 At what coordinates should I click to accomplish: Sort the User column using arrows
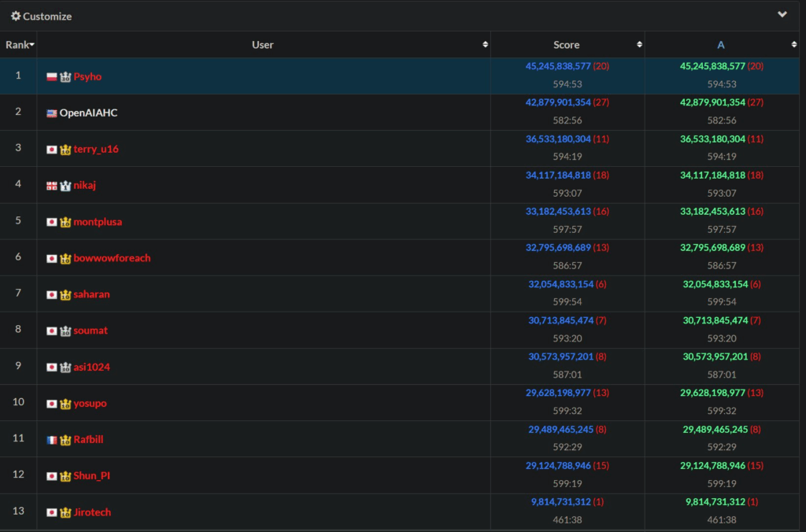pos(485,45)
